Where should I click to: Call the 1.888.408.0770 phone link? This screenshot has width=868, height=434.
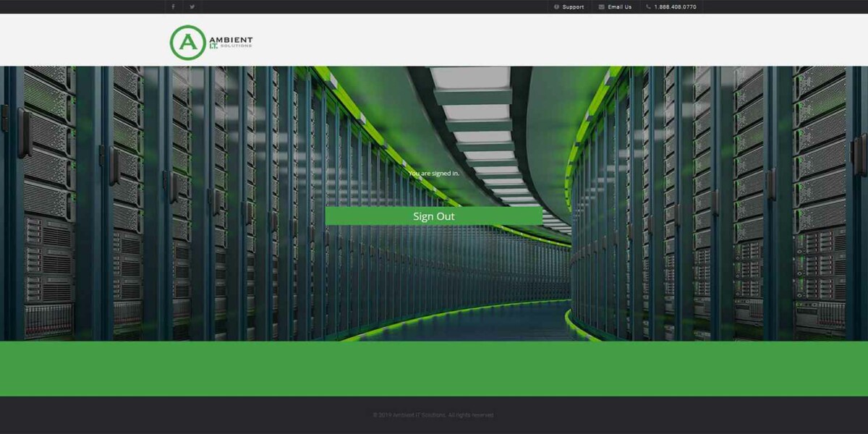(x=674, y=7)
